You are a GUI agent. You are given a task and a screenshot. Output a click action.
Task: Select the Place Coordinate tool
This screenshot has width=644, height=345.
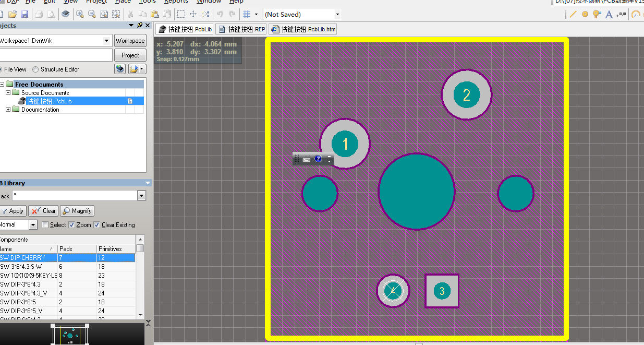pyautogui.click(x=621, y=14)
